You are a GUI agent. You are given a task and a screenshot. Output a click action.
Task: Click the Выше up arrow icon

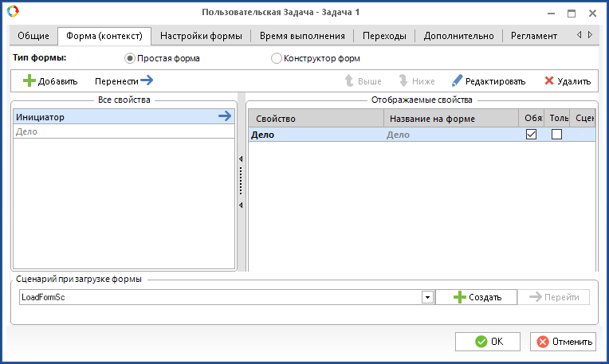coord(348,80)
